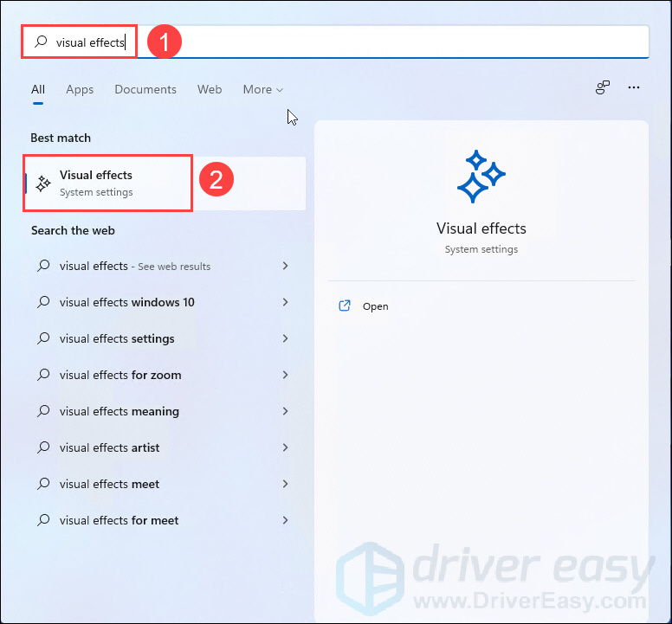
Task: Expand arrow for 'visual effects settings'
Action: tap(286, 338)
